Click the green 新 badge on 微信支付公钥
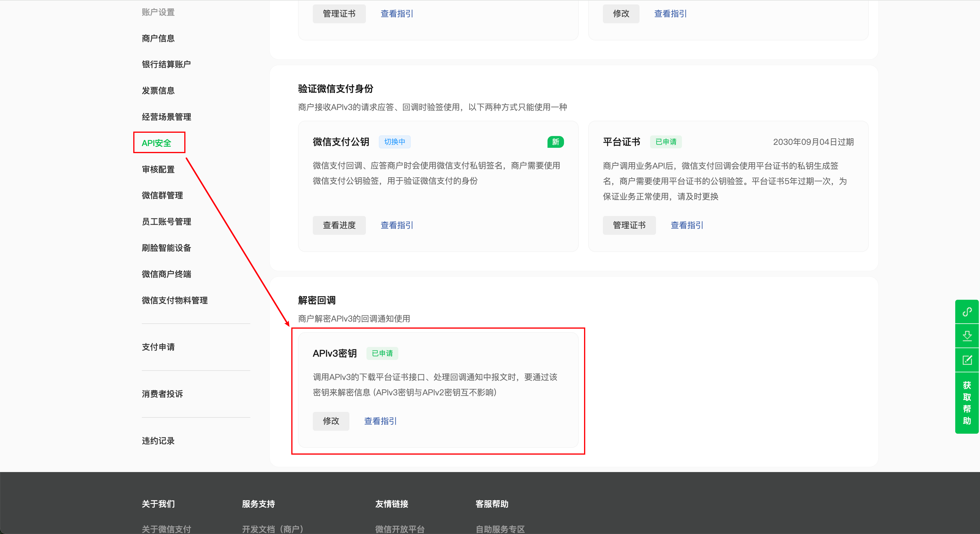 coord(555,142)
